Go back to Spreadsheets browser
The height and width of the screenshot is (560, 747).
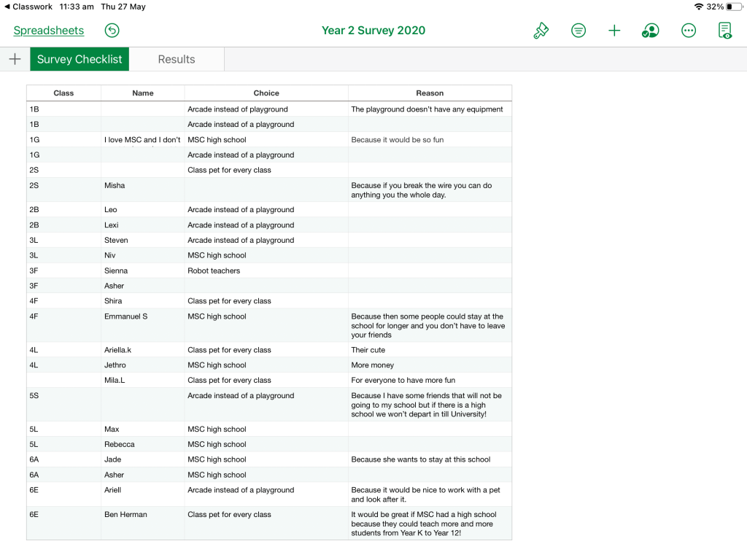pyautogui.click(x=49, y=31)
